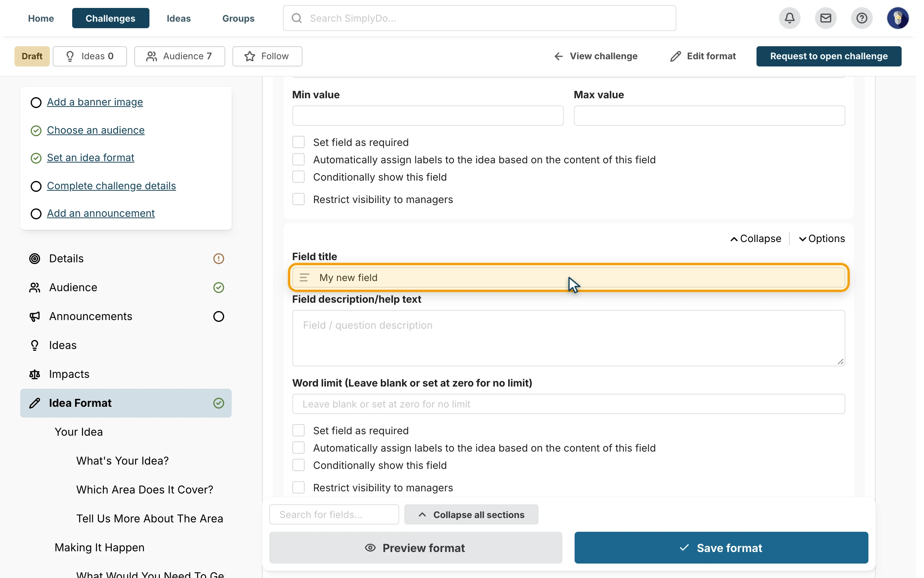Click the green check beside Choose an audience
Image resolution: width=924 pixels, height=578 pixels.
click(36, 131)
